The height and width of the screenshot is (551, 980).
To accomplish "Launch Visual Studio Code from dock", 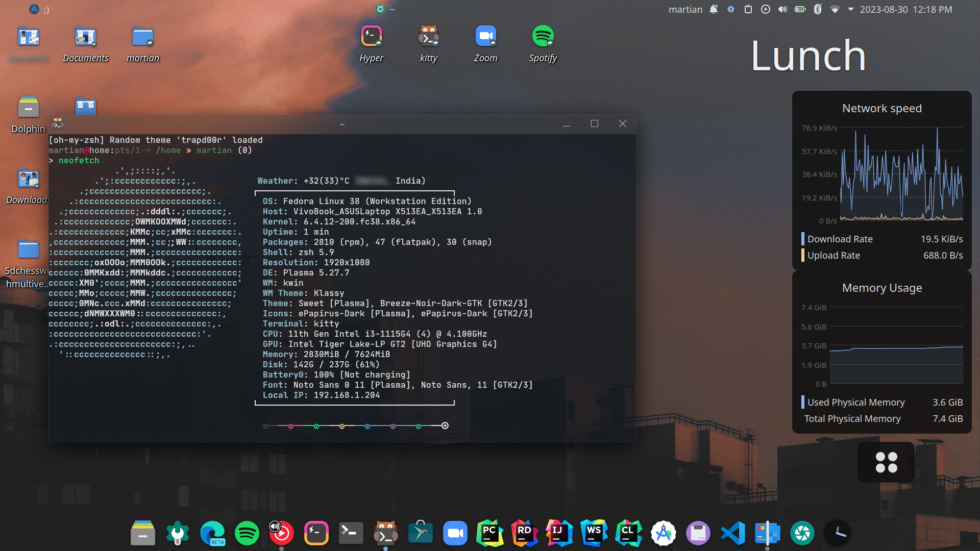I will pyautogui.click(x=733, y=533).
